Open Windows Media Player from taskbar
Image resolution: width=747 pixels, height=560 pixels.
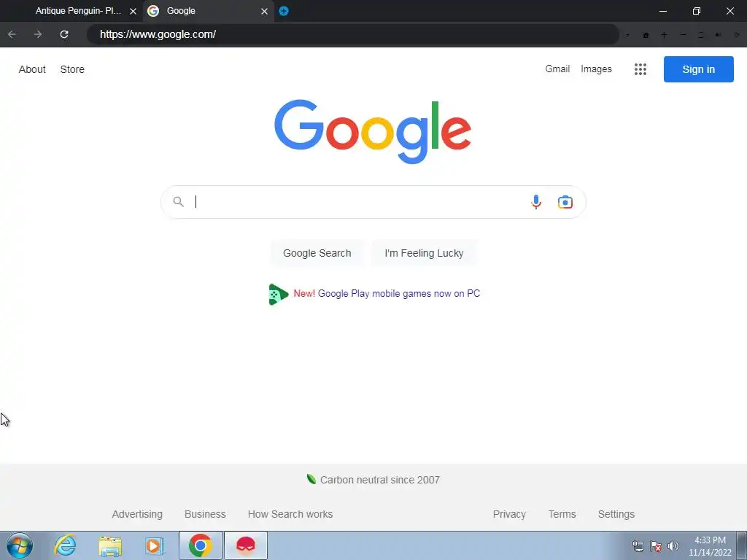click(155, 546)
